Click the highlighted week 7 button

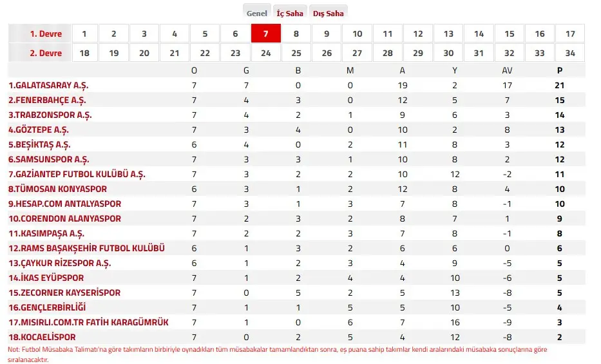pos(265,34)
